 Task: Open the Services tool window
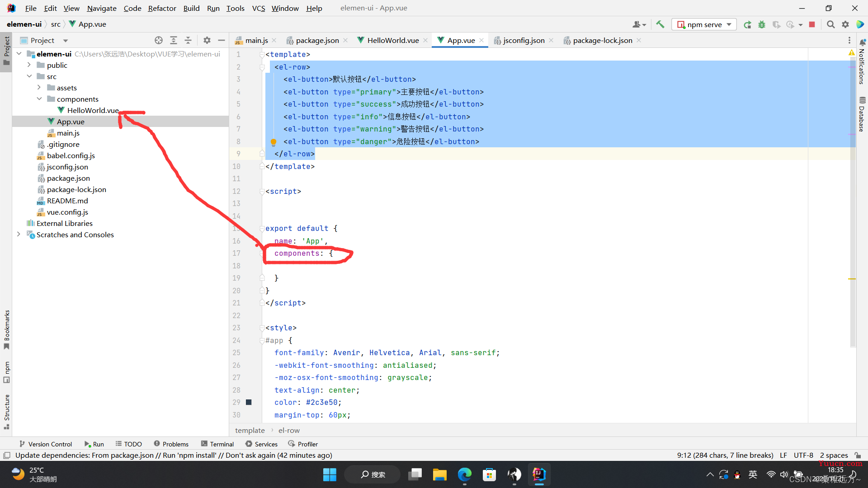(x=261, y=444)
